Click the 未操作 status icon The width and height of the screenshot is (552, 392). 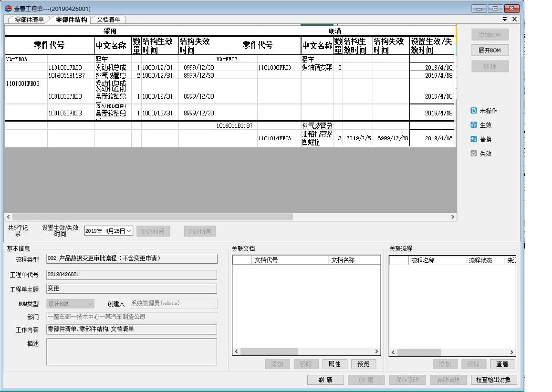473,111
